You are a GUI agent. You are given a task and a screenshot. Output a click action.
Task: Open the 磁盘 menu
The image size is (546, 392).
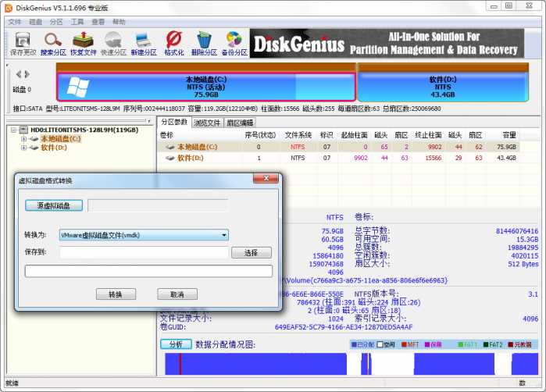(35, 22)
